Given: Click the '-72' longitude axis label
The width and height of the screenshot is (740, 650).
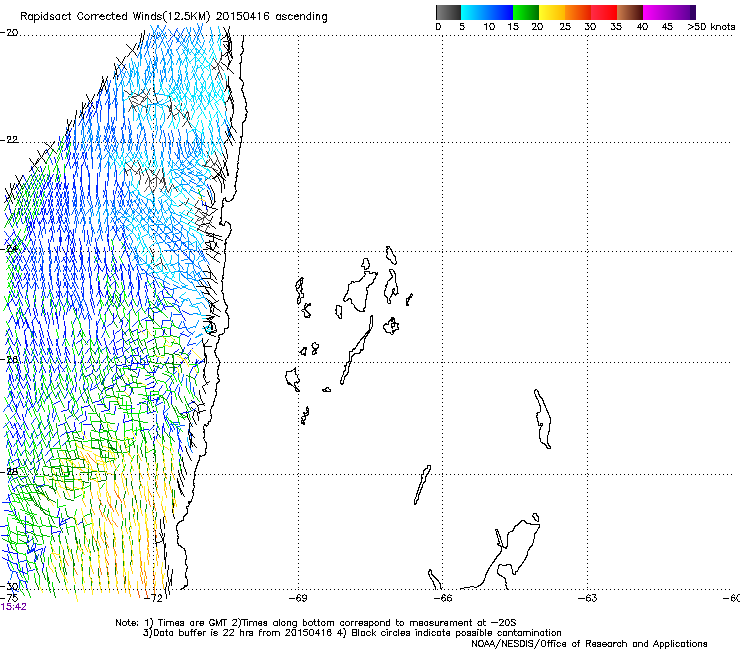Looking at the screenshot, I should point(153,598).
